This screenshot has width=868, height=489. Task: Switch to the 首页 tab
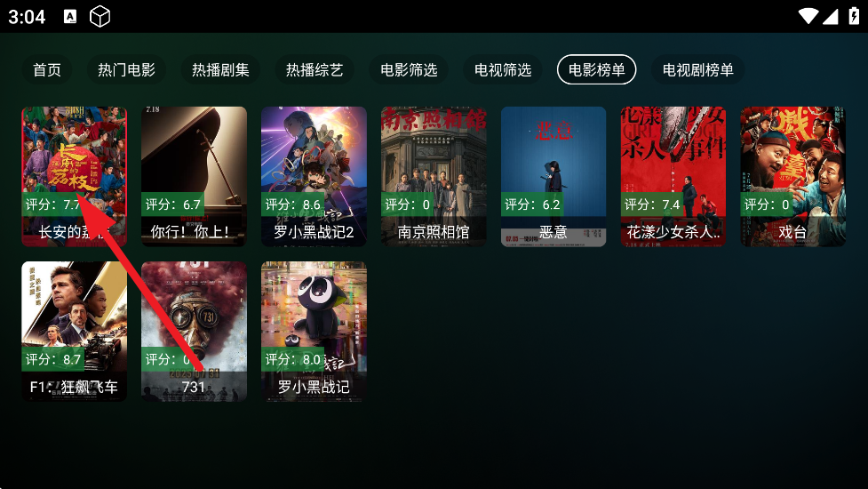click(47, 69)
